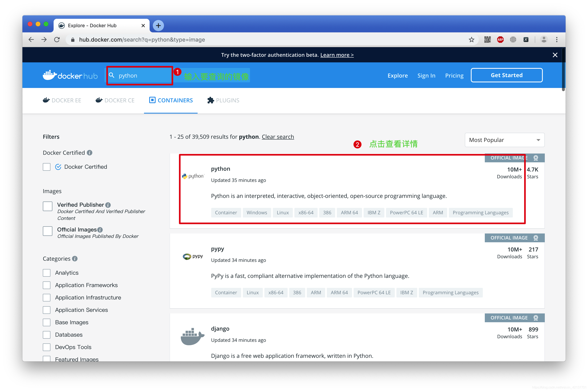Click IBM Z tag on pypy result

pyautogui.click(x=406, y=292)
